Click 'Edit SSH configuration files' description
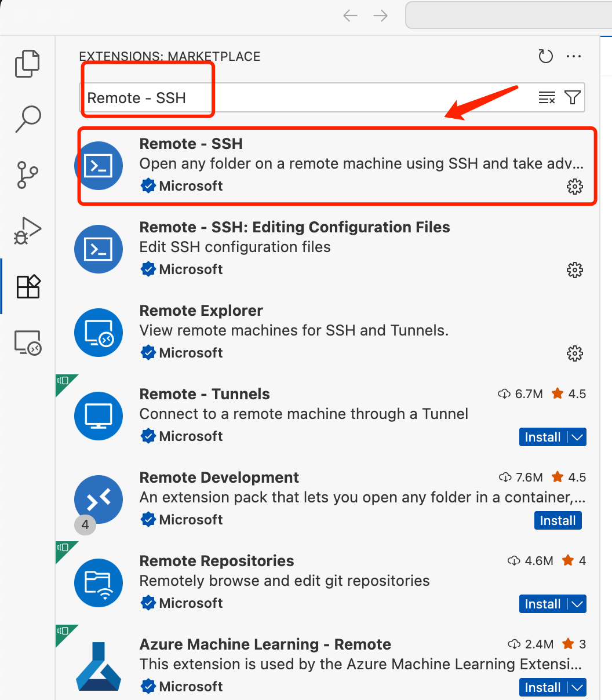 coord(235,247)
